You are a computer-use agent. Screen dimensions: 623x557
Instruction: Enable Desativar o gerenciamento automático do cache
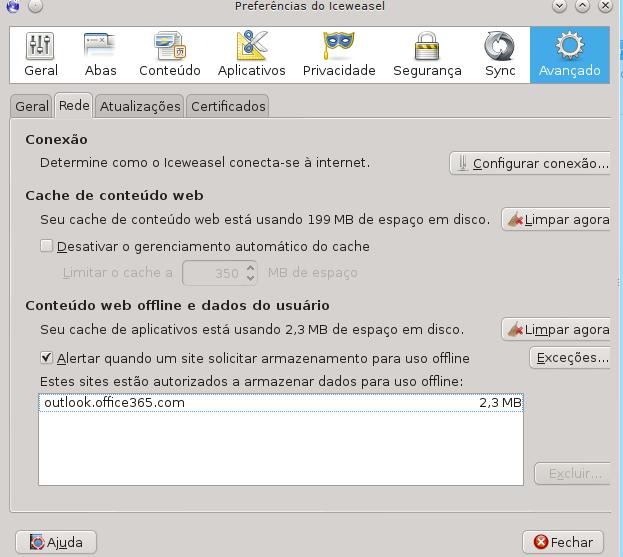pos(46,246)
